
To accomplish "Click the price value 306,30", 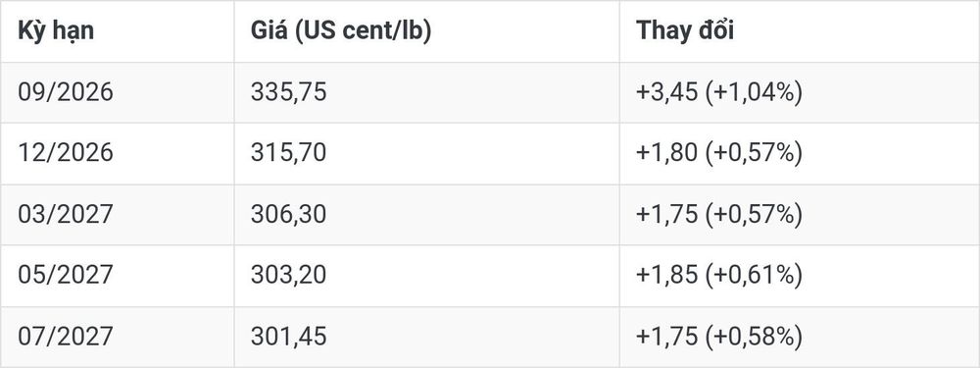I will [289, 214].
